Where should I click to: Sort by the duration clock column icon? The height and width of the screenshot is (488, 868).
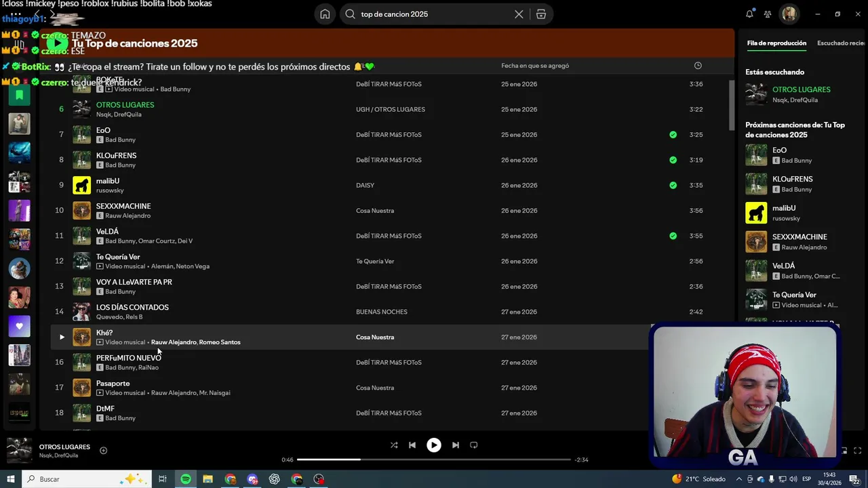(x=698, y=66)
